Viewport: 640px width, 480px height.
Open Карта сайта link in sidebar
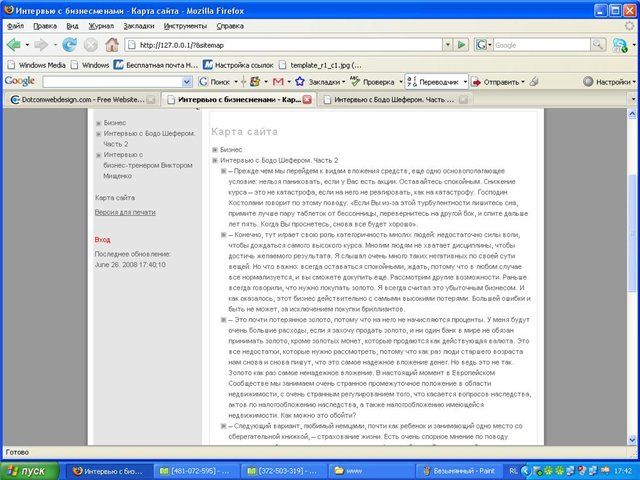115,198
